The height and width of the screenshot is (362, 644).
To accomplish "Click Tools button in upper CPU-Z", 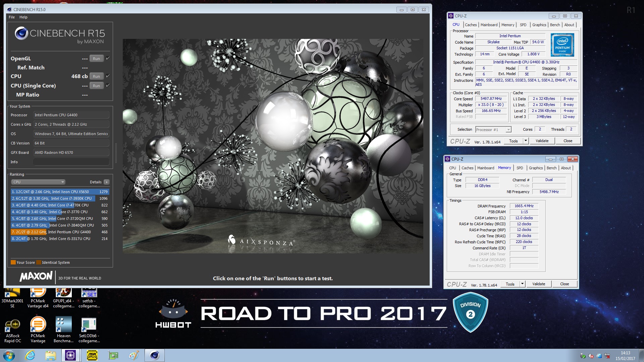I will [513, 141].
